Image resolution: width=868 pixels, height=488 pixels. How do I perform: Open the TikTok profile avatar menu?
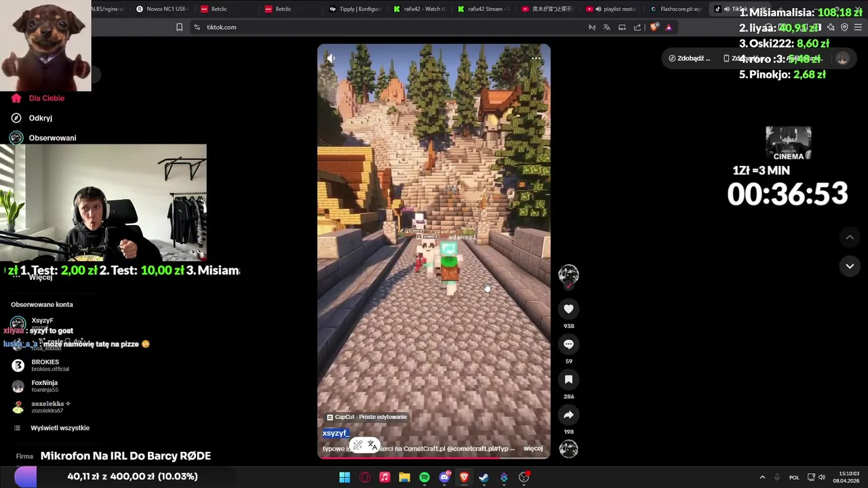[x=842, y=58]
